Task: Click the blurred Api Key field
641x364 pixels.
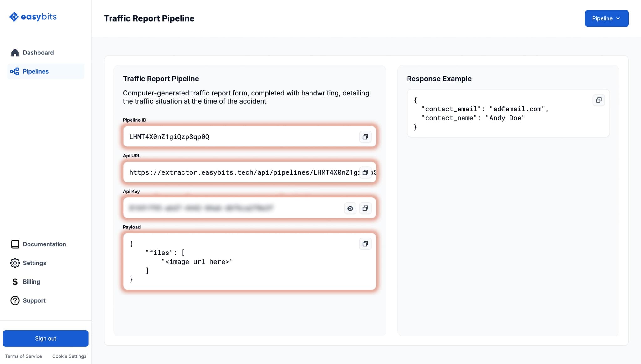Action: [249, 208]
